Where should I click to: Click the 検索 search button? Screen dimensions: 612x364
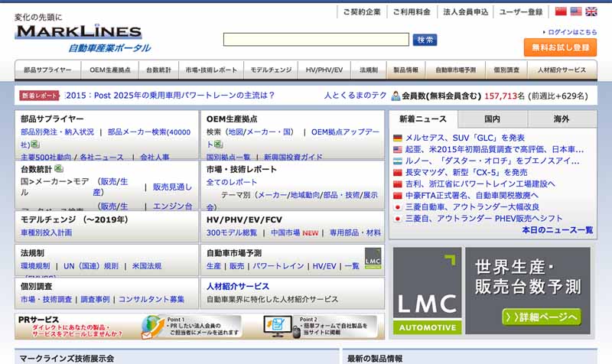tap(425, 40)
